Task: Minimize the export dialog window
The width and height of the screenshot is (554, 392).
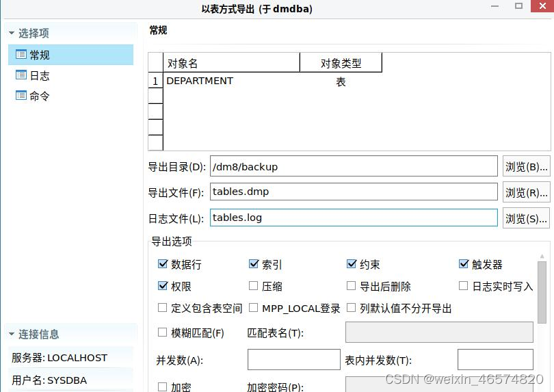Action: point(495,6)
